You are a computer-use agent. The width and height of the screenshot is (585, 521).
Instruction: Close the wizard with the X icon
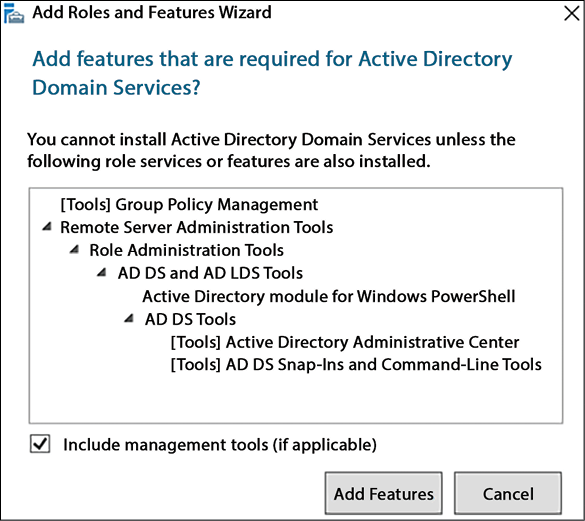click(x=572, y=13)
